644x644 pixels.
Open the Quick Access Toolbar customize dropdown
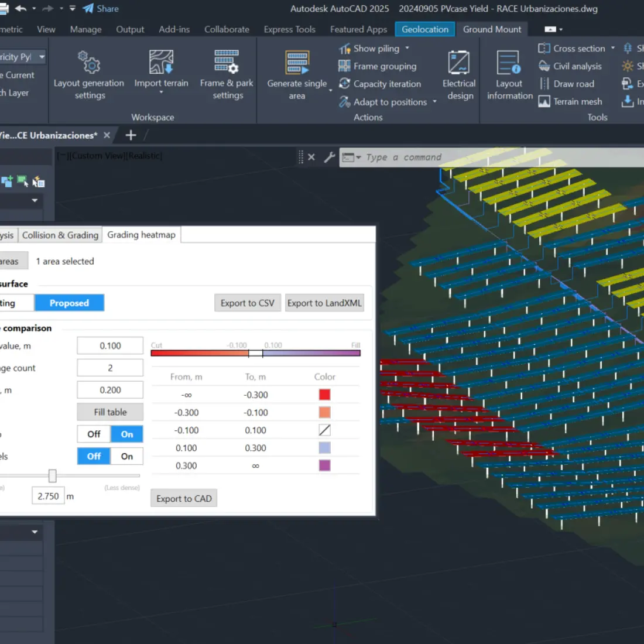click(72, 8)
